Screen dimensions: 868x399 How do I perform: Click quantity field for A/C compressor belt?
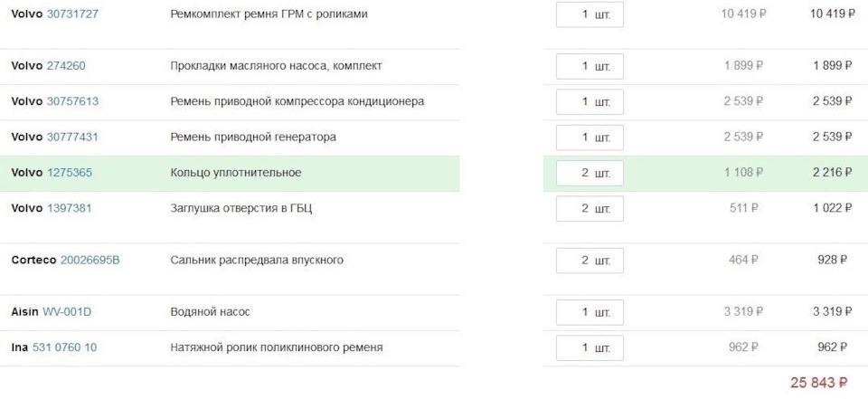click(x=590, y=101)
